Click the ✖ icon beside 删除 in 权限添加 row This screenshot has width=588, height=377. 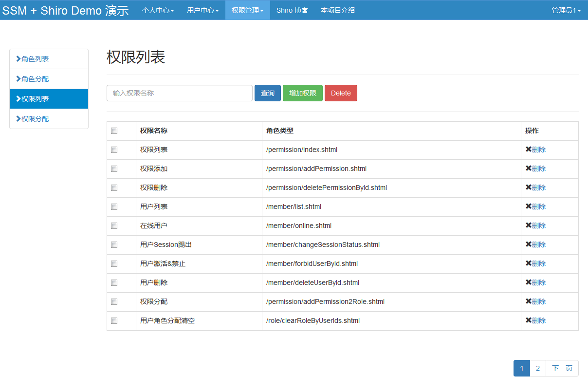pyautogui.click(x=529, y=169)
